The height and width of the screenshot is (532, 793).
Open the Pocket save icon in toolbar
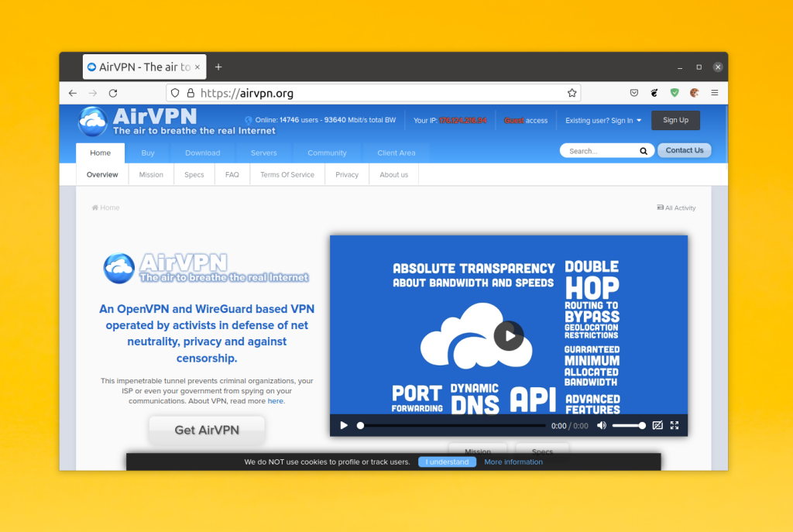(633, 93)
